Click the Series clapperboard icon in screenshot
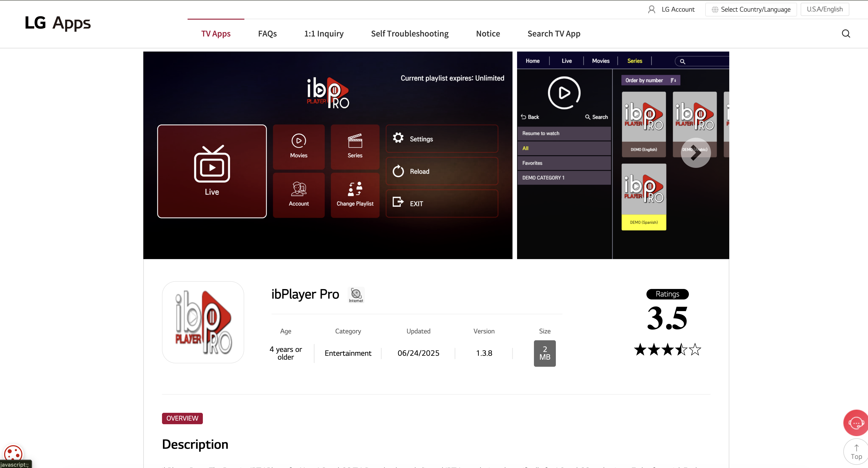The image size is (868, 468). tap(355, 141)
